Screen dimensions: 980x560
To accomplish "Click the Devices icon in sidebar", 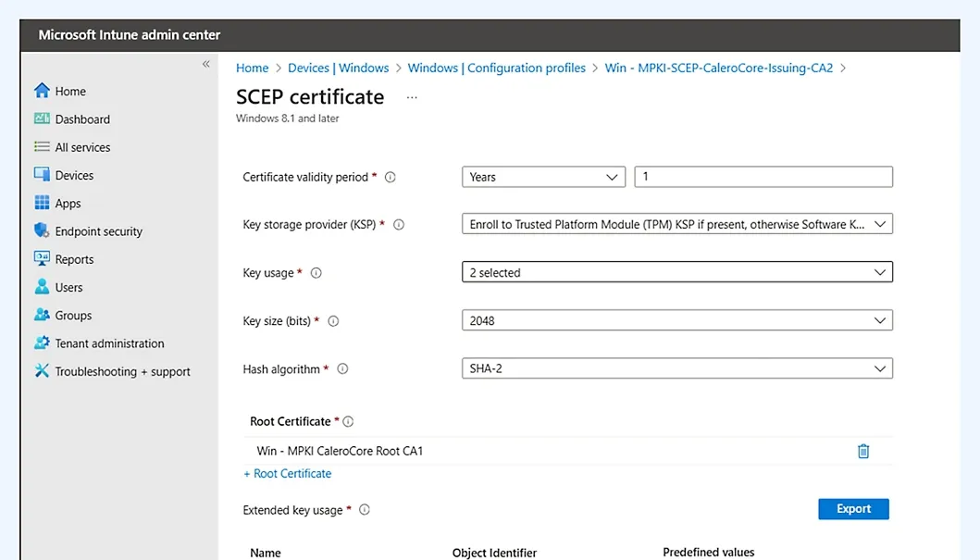I will pyautogui.click(x=42, y=175).
